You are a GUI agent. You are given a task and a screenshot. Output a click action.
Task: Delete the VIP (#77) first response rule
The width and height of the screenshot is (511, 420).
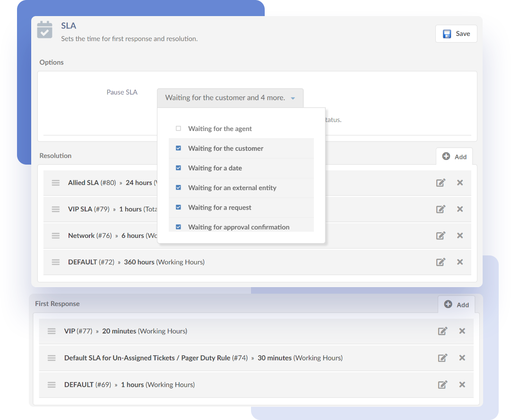point(462,331)
